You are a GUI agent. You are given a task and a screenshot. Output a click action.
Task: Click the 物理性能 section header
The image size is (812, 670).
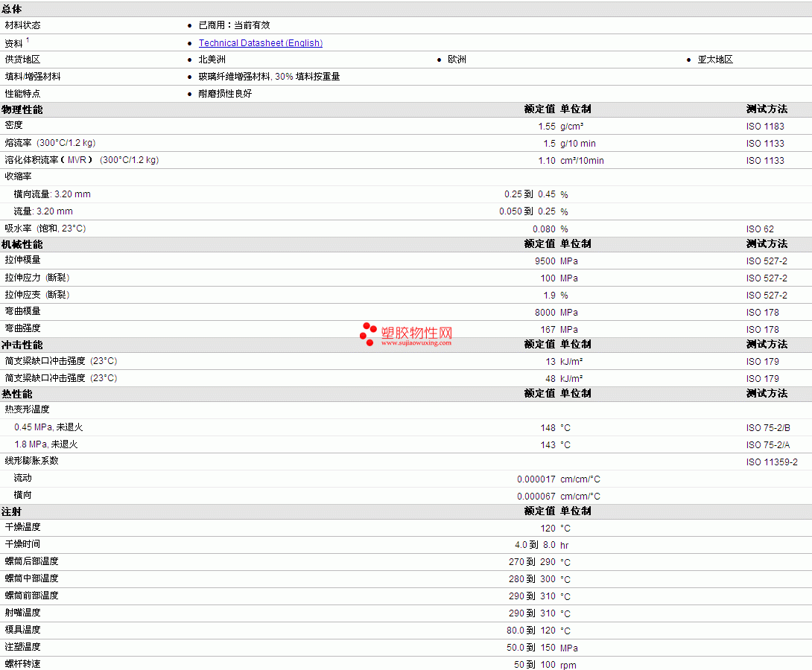[22, 109]
